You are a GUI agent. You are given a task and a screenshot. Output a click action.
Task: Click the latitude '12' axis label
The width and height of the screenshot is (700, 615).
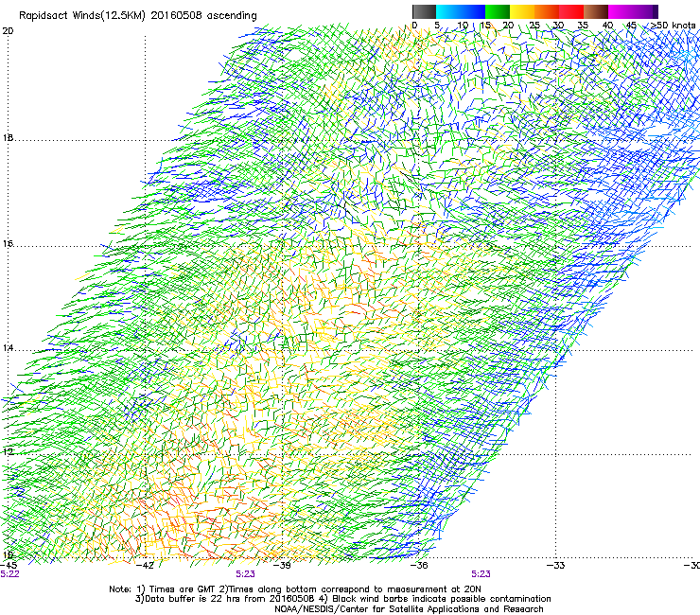[x=8, y=452]
